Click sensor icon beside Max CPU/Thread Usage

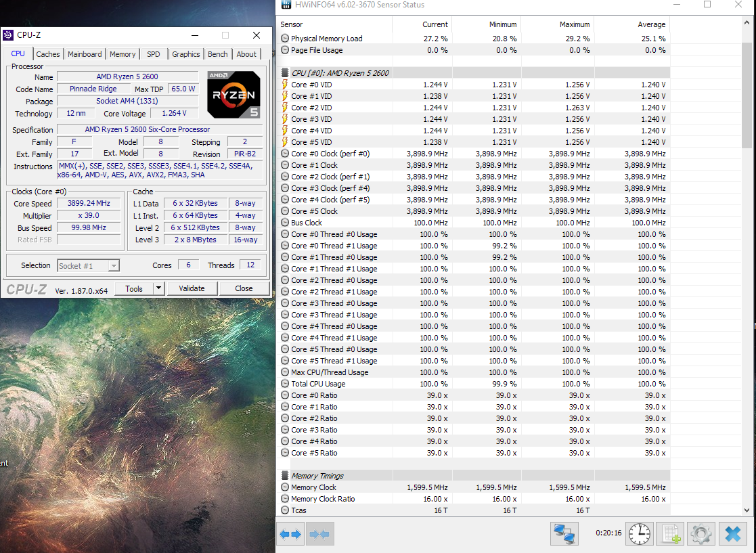click(x=285, y=372)
